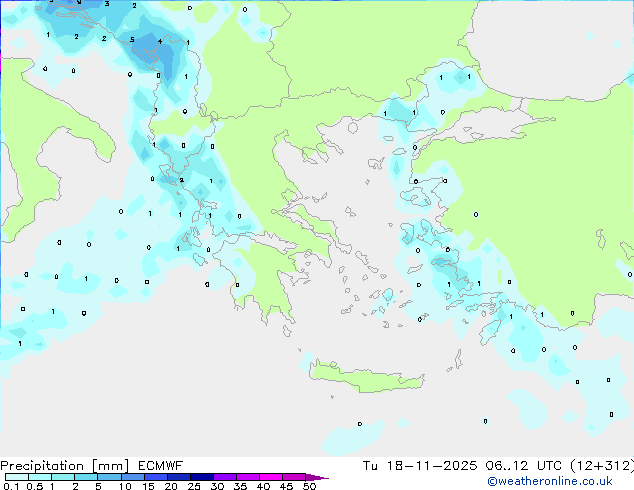The height and width of the screenshot is (490, 634).
Task: Click the weatheronline.co.uk copyright link
Action: point(550,481)
